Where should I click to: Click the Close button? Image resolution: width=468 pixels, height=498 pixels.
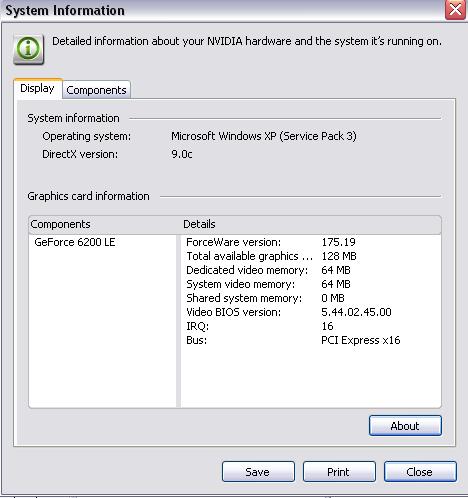click(x=420, y=472)
